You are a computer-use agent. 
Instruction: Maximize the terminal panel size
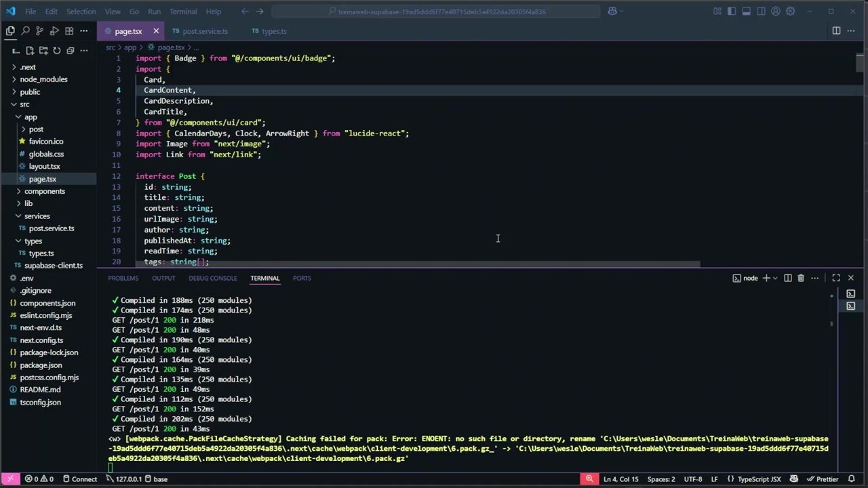[836, 278]
